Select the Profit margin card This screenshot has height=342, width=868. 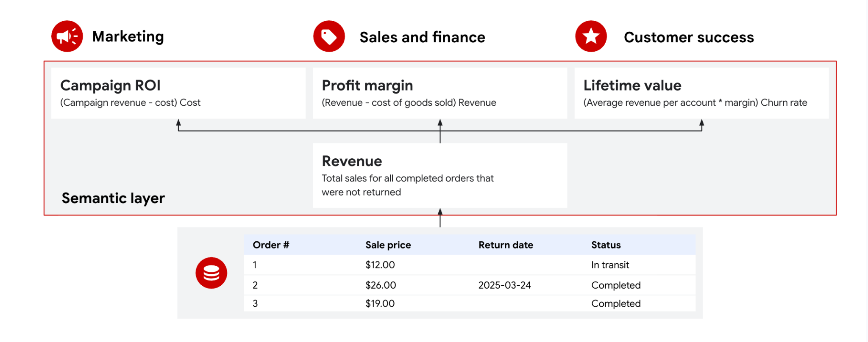click(440, 93)
